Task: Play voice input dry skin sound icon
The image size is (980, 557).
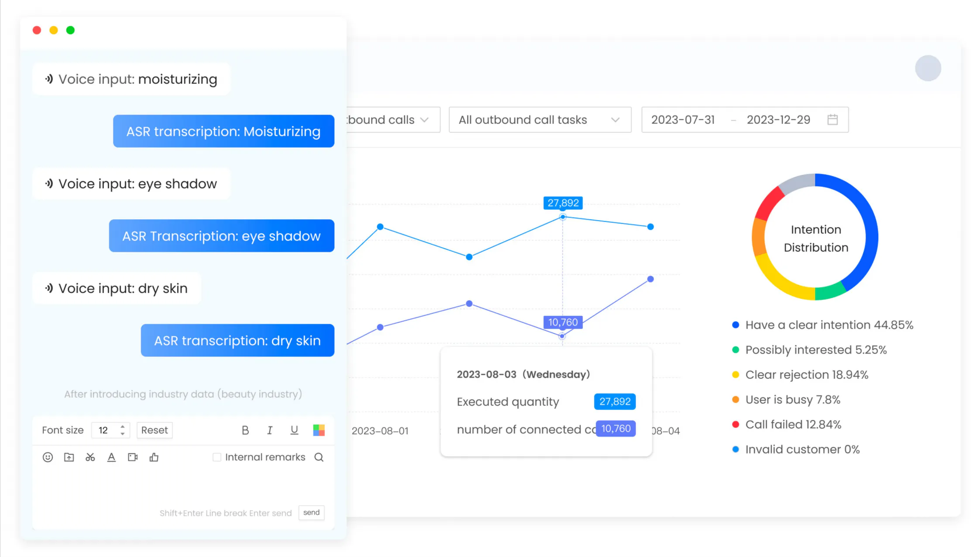Action: point(49,288)
